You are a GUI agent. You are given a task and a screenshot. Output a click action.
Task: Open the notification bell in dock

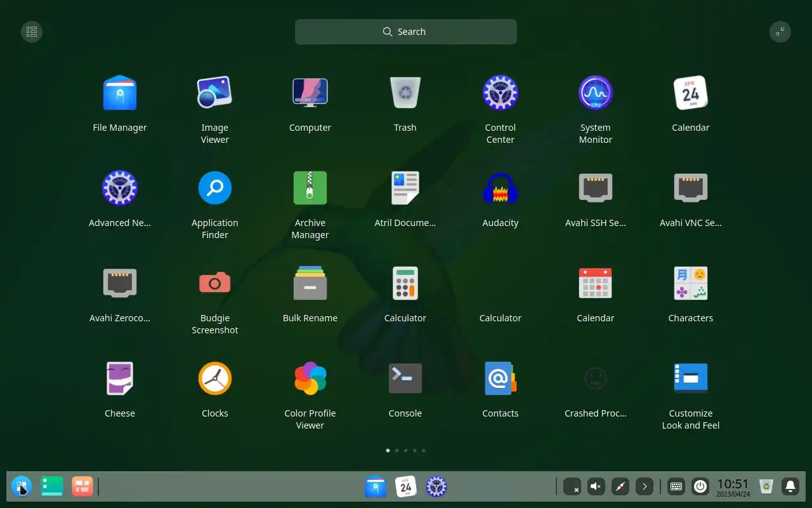[790, 486]
